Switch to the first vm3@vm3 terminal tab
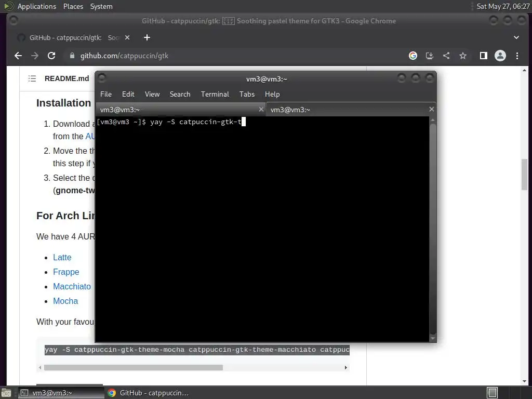This screenshot has width=532, height=399. coord(181,110)
